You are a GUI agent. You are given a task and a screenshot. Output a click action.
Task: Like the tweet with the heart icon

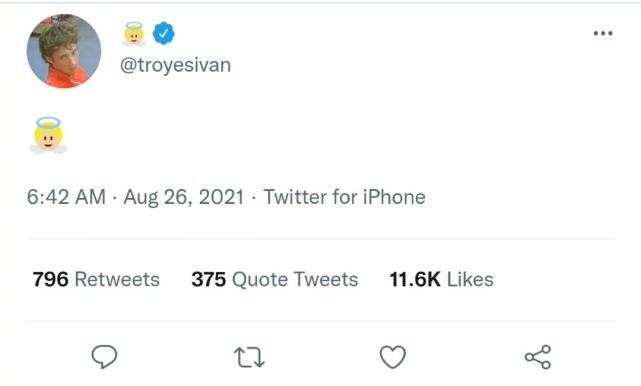[x=393, y=357]
